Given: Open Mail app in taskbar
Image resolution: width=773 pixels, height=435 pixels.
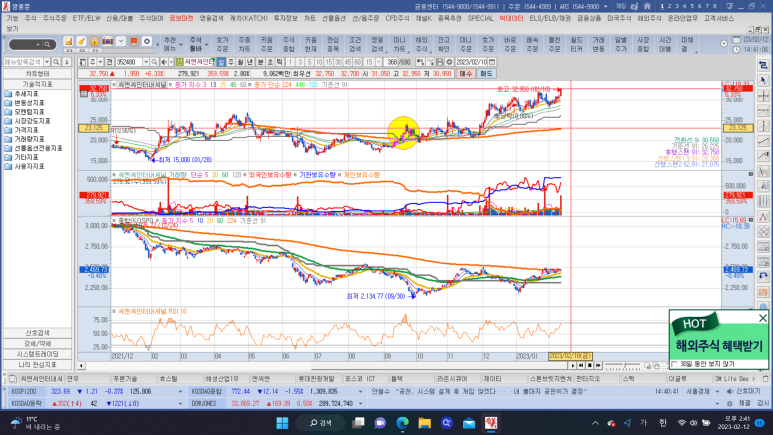Looking at the screenshot, I should tap(469, 423).
